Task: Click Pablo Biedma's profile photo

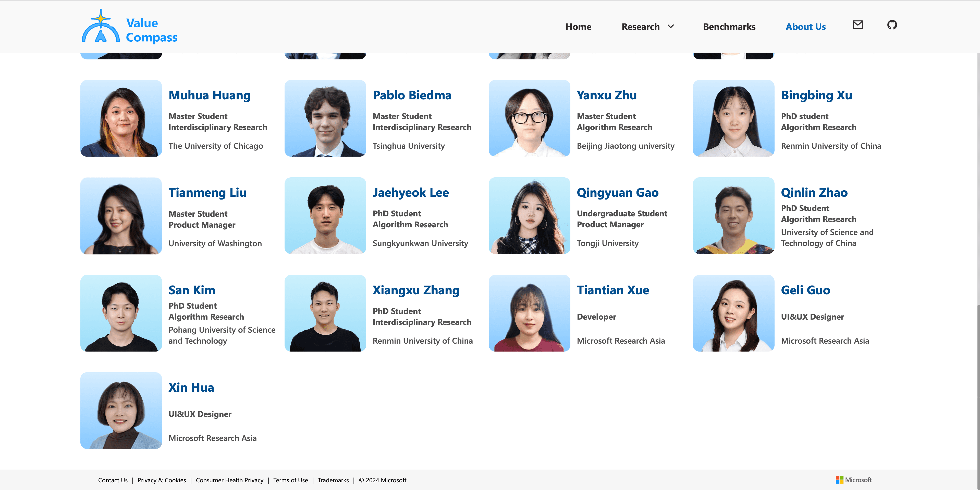Action: (325, 118)
